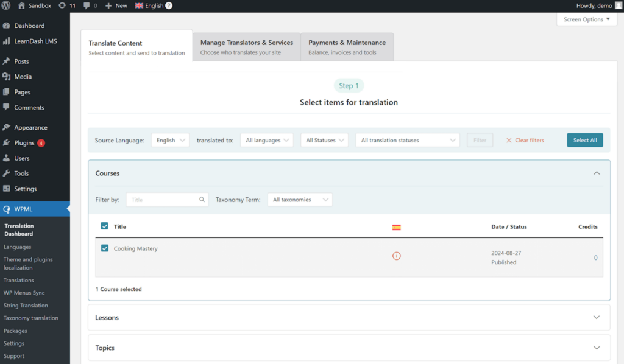Switch to Payments & Maintenance tab
Viewport: 624px width, 364px height.
[347, 47]
